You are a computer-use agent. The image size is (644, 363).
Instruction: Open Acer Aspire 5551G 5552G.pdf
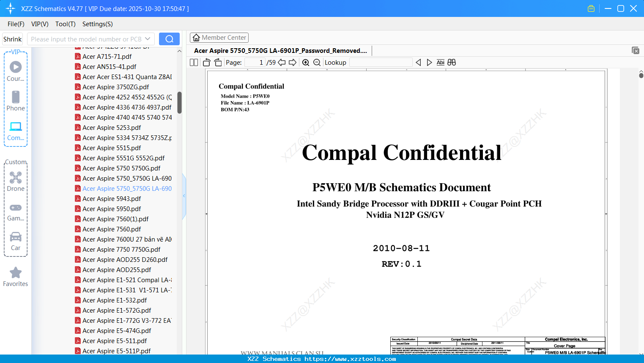point(120,158)
